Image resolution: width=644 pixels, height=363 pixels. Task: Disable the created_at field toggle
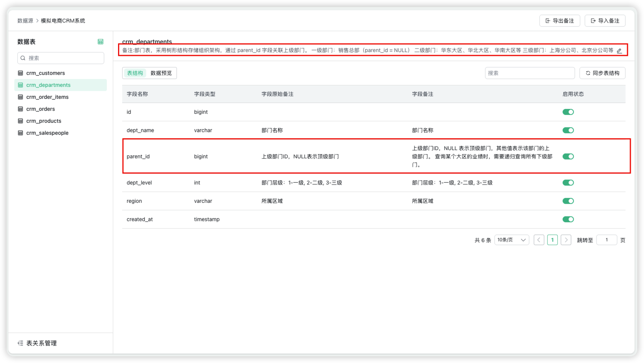(x=568, y=219)
